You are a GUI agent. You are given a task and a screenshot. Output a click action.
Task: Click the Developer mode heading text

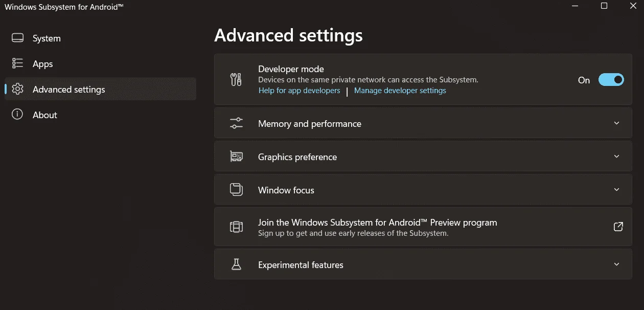(x=291, y=69)
